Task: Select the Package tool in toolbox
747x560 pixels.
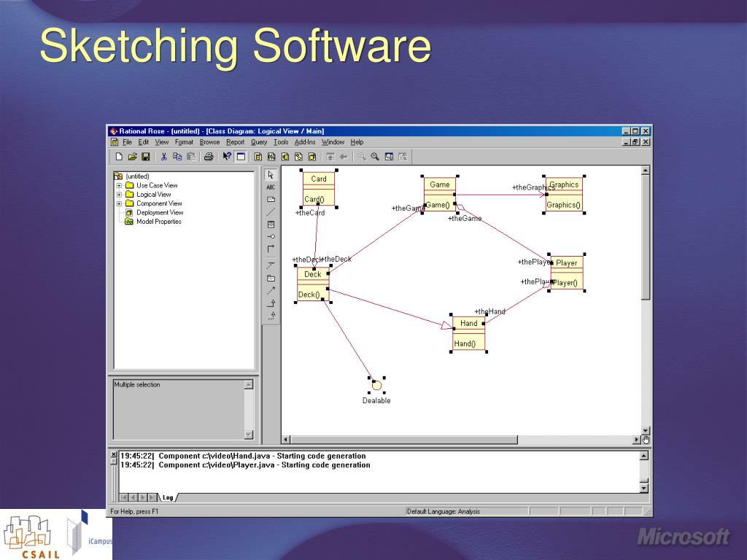Action: click(x=271, y=278)
